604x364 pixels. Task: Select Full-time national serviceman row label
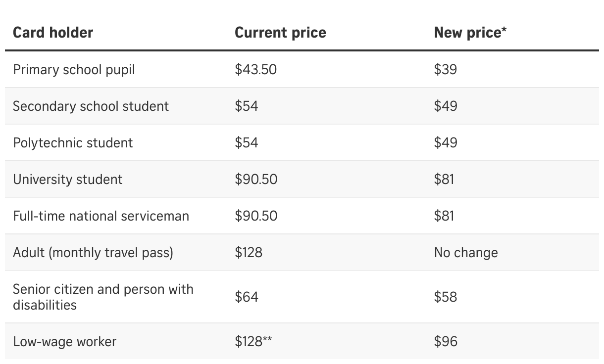[101, 216]
